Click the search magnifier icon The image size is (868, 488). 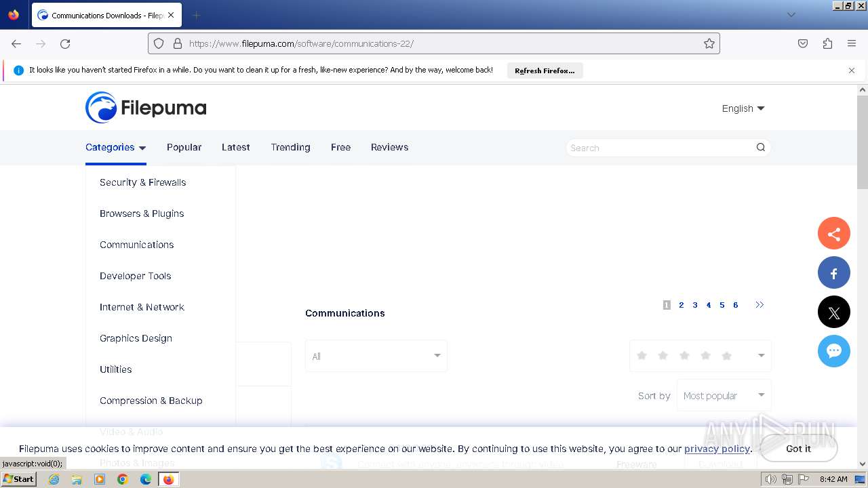pyautogui.click(x=761, y=147)
